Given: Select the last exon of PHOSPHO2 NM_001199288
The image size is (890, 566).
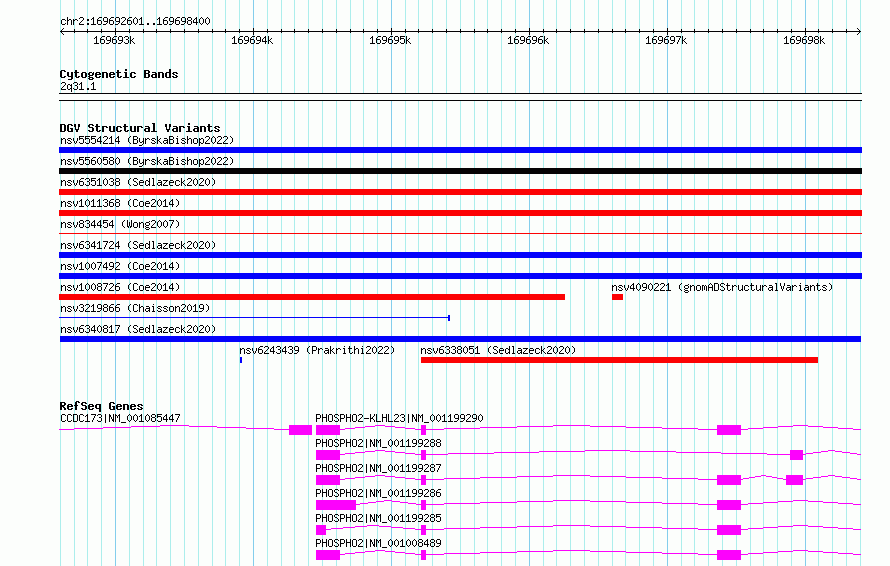Looking at the screenshot, I should pos(796,455).
